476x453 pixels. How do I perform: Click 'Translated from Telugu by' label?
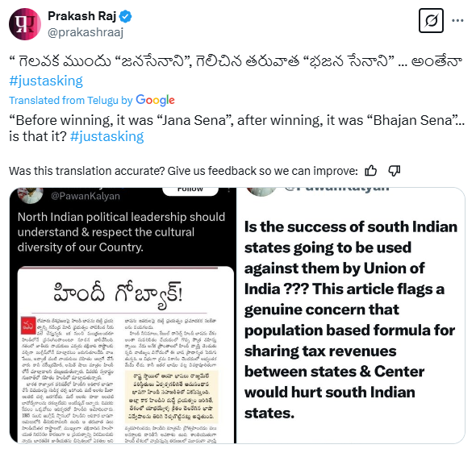point(71,101)
